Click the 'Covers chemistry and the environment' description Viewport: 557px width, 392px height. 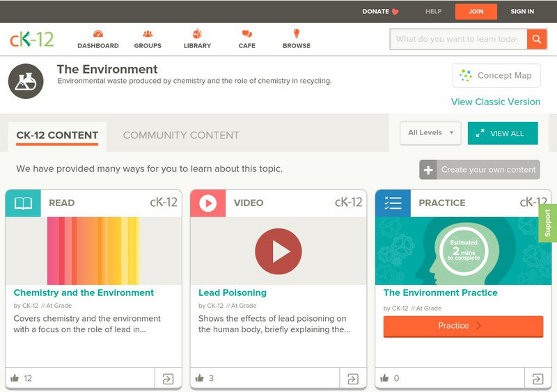(x=87, y=324)
